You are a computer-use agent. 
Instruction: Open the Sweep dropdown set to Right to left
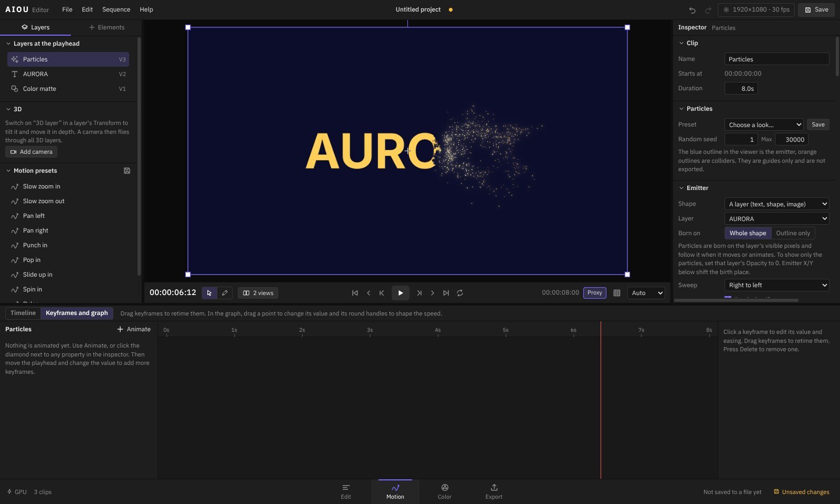pos(776,285)
